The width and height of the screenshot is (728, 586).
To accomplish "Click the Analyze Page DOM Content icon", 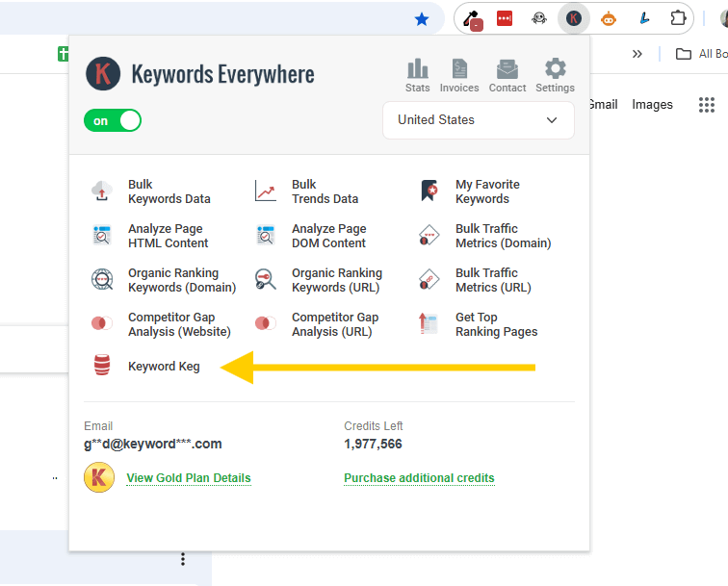I will point(266,235).
